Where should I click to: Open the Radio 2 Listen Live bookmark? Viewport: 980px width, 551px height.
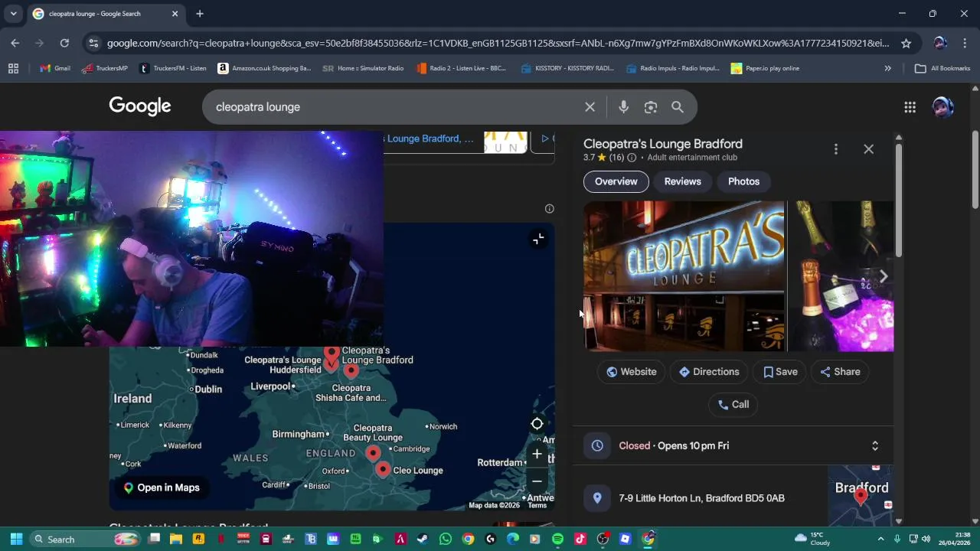point(462,68)
